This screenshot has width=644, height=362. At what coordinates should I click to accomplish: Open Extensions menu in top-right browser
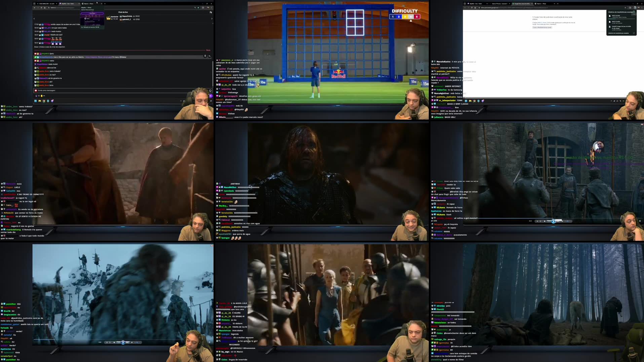(x=630, y=8)
